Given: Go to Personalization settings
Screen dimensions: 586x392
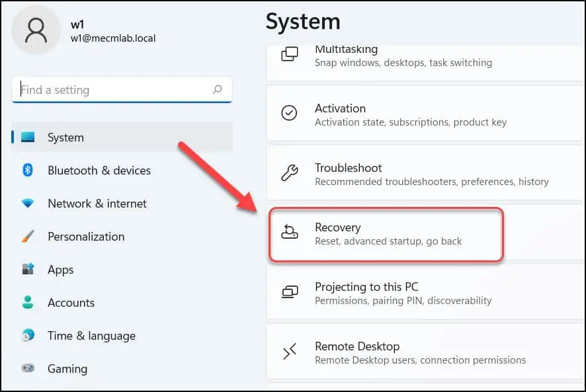Looking at the screenshot, I should coord(122,237).
